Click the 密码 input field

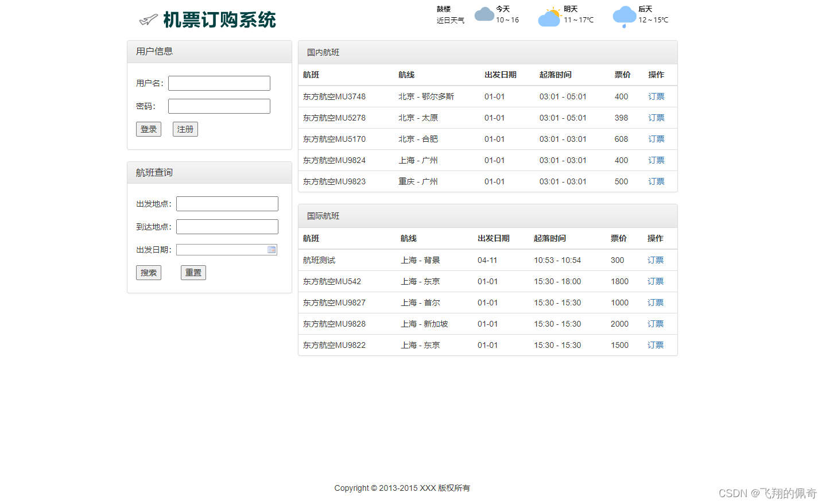click(219, 106)
